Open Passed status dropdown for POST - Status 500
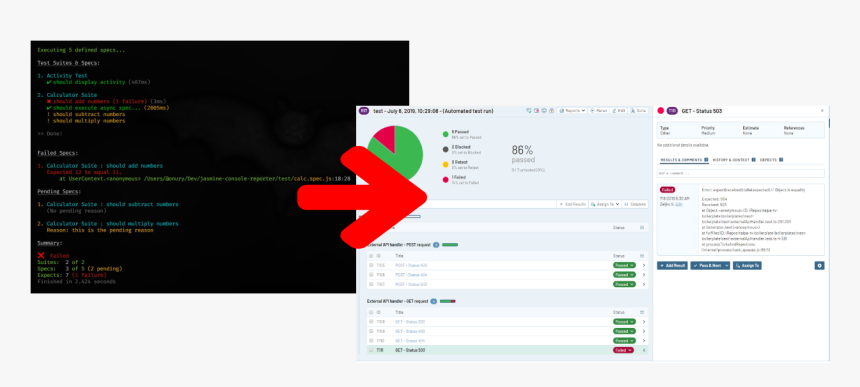Screen dimensions: 860x387 point(624,284)
